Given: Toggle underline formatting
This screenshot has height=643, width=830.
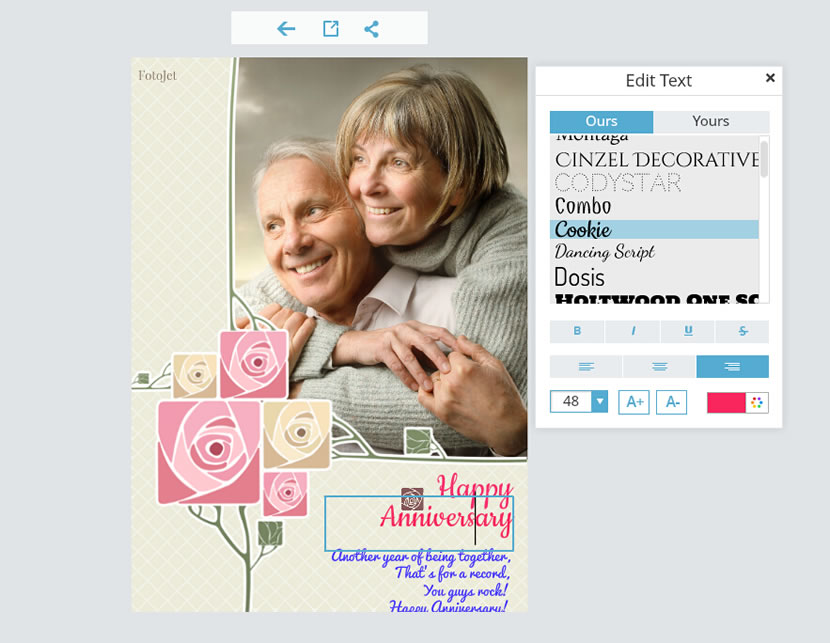Looking at the screenshot, I should tap(688, 331).
